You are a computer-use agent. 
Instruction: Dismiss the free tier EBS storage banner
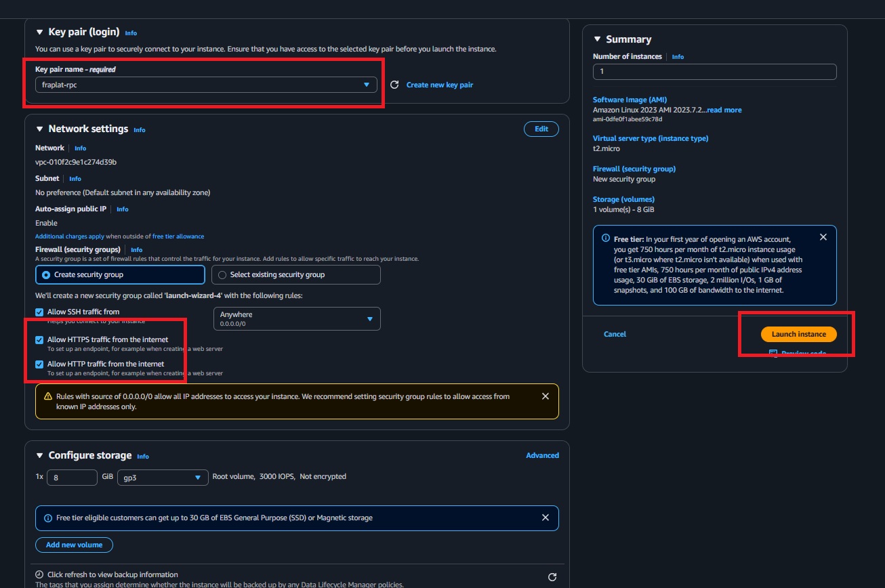pos(546,518)
